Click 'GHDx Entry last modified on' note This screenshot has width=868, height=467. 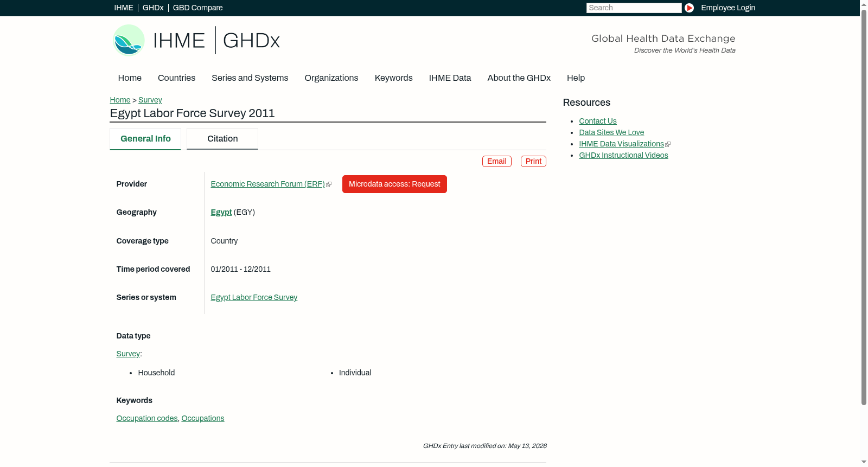click(x=484, y=446)
